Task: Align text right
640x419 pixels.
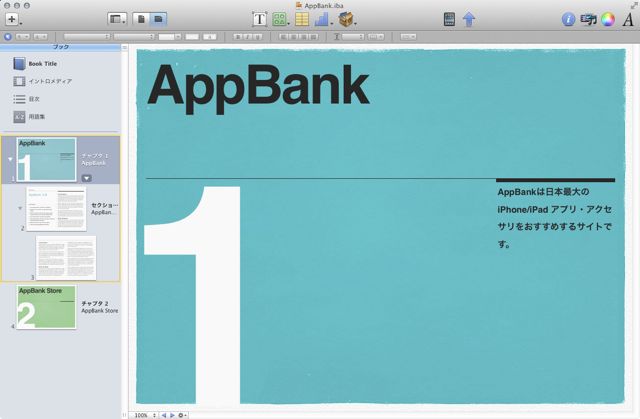Action: pos(303,37)
